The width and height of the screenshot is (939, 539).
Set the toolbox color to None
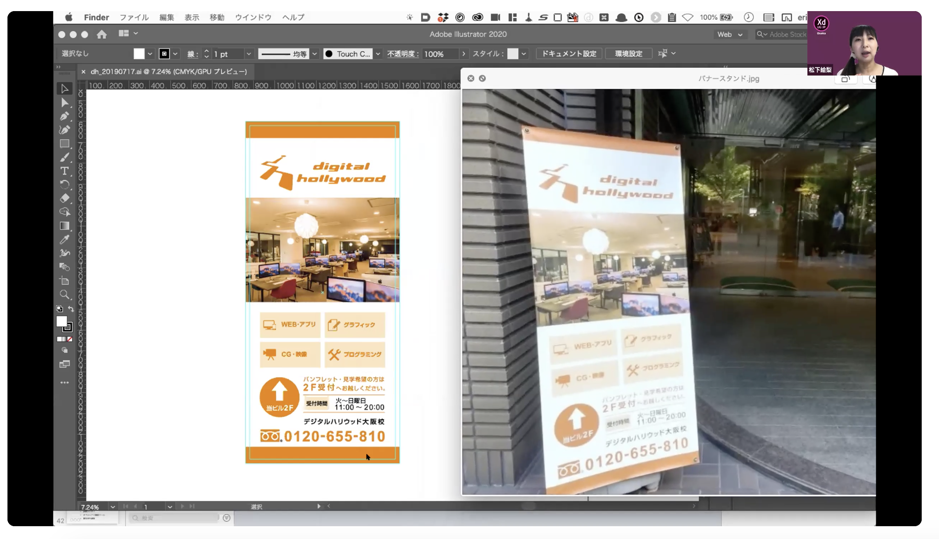pos(70,340)
